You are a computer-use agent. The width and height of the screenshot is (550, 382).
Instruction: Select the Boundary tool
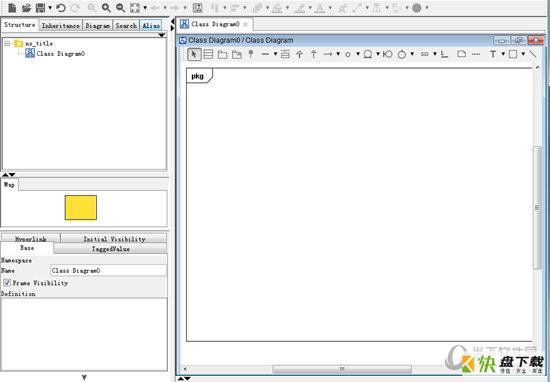click(x=388, y=54)
